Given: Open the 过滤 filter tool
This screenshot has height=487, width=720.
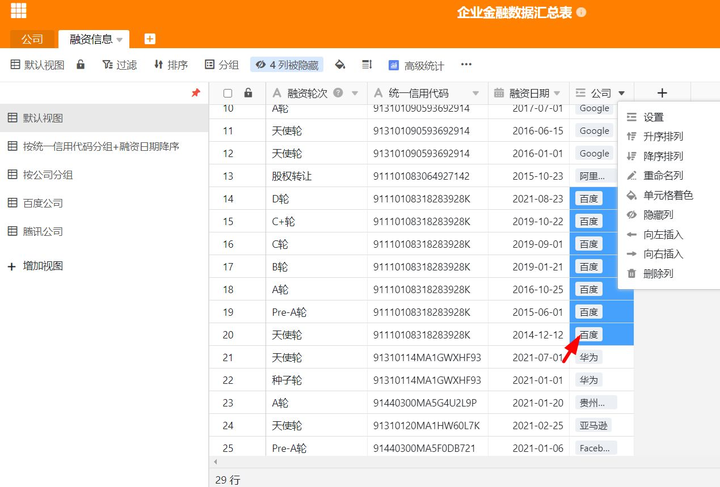Looking at the screenshot, I should click(119, 65).
